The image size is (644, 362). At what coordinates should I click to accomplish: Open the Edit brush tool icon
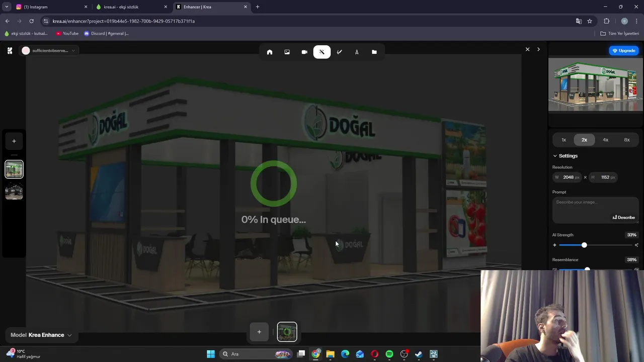coord(339,52)
